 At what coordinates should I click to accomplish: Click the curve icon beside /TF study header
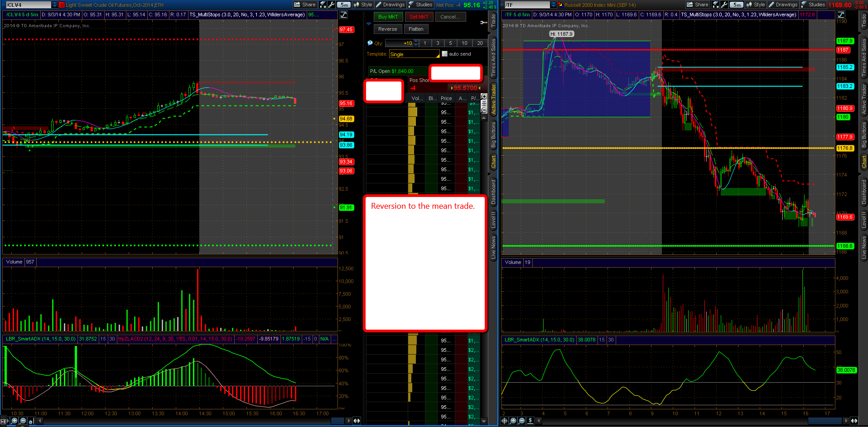[x=841, y=15]
